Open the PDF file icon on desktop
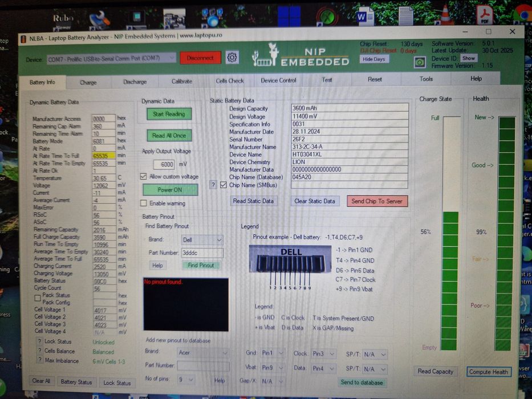Image resolution: width=532 pixels, height=399 pixels. point(485,15)
